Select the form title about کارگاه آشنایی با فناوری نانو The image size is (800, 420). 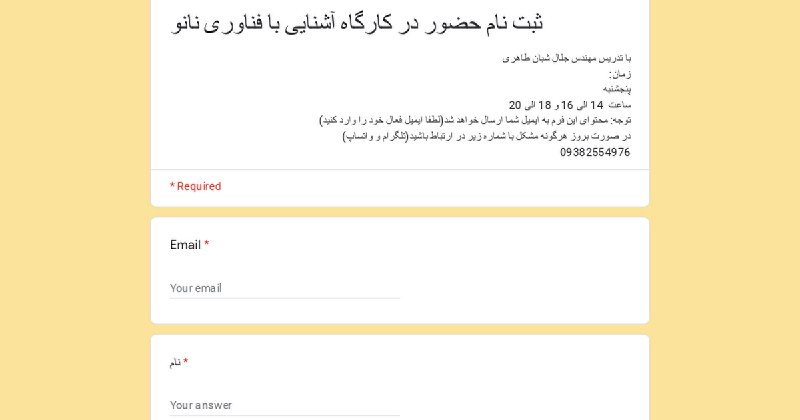(357, 22)
